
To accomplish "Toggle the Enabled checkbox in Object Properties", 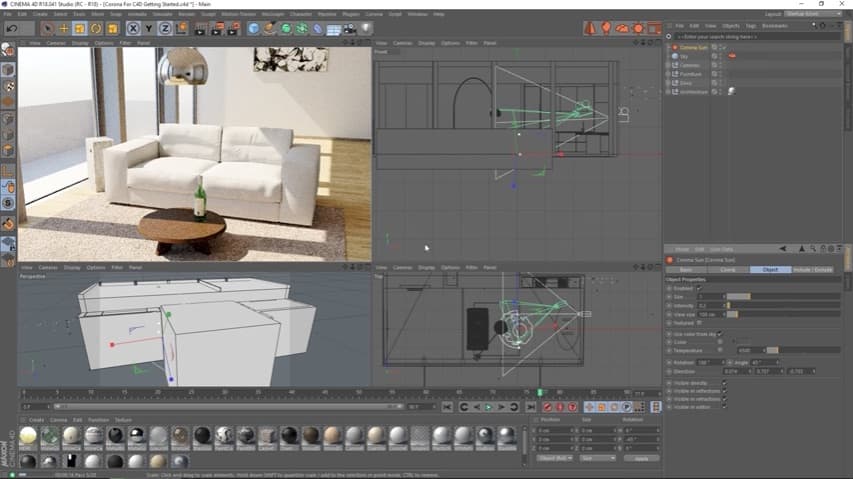I will tap(699, 288).
